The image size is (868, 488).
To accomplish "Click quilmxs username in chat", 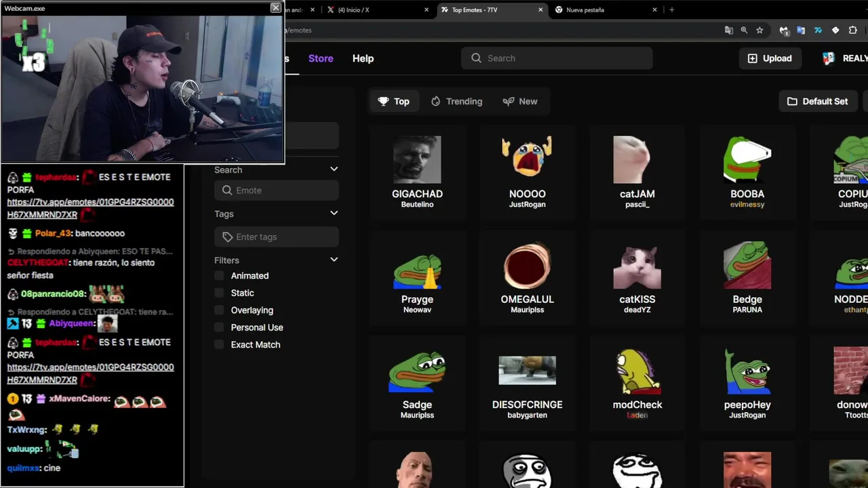I will [x=22, y=468].
